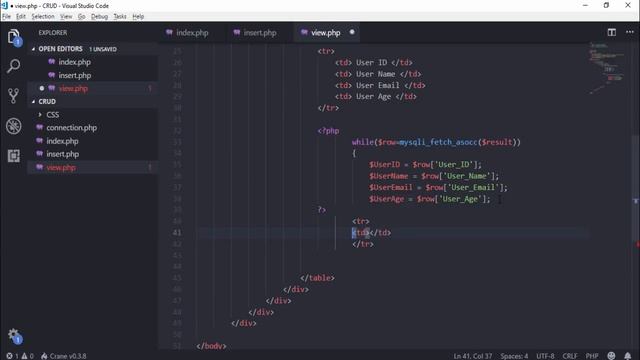Click the <?php opening tag
Image resolution: width=640 pixels, height=360 pixels.
tap(328, 131)
